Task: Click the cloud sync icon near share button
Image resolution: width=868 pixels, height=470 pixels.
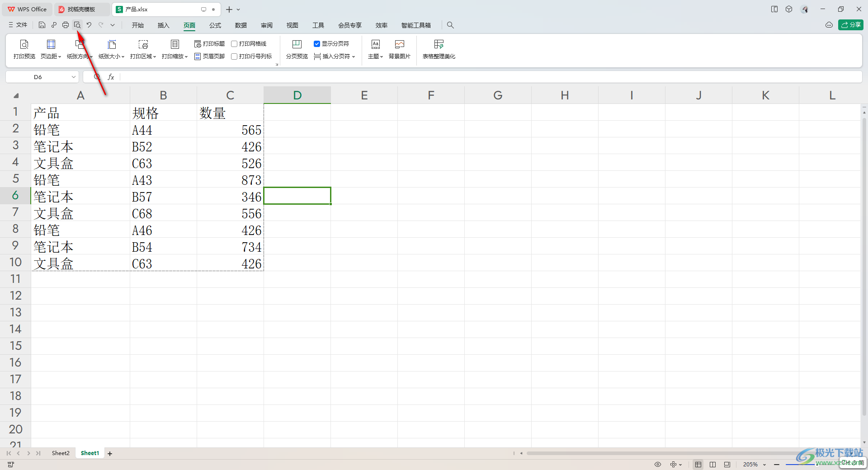Action: tap(829, 25)
